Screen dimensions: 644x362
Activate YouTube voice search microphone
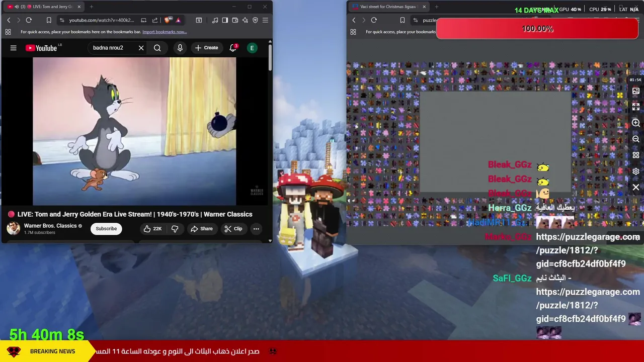[180, 48]
